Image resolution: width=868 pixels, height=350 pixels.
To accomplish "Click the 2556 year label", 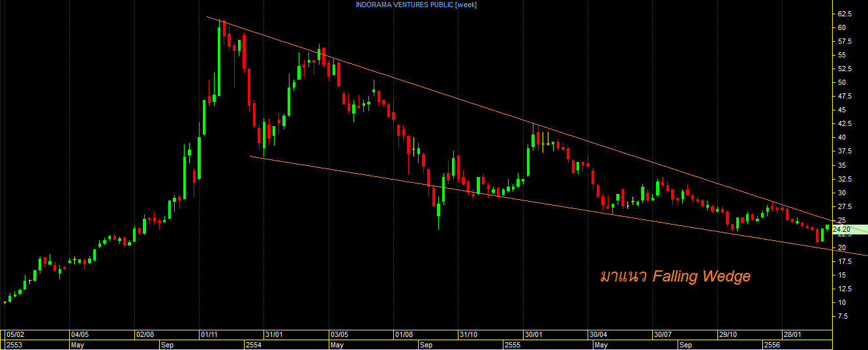I will [772, 344].
